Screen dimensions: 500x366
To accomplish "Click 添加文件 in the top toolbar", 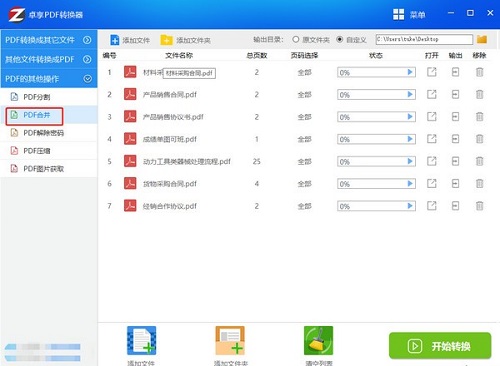I will point(130,40).
